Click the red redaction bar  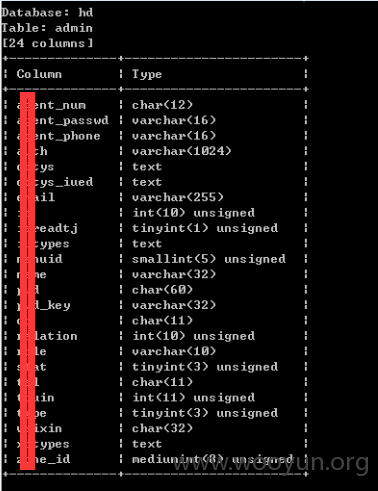[27, 281]
